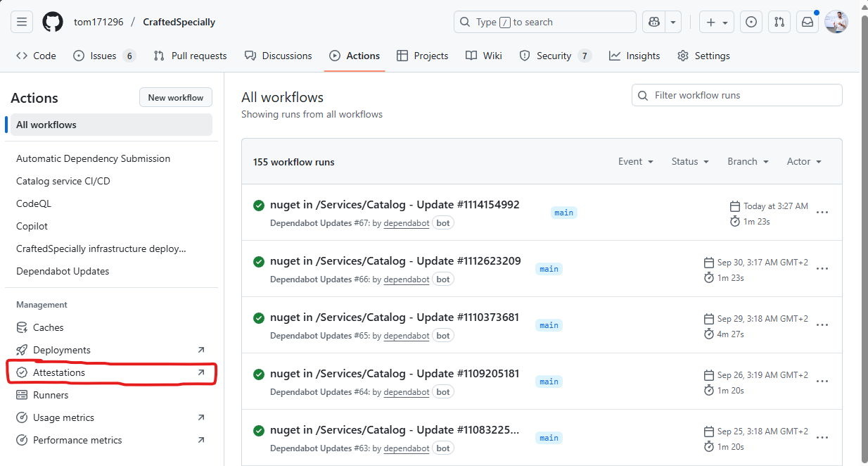This screenshot has height=466, width=868.
Task: Open the issues icon in top bar
Action: (751, 22)
